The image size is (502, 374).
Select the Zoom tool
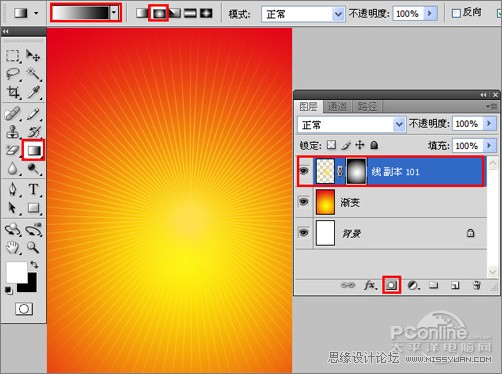pyautogui.click(x=33, y=248)
